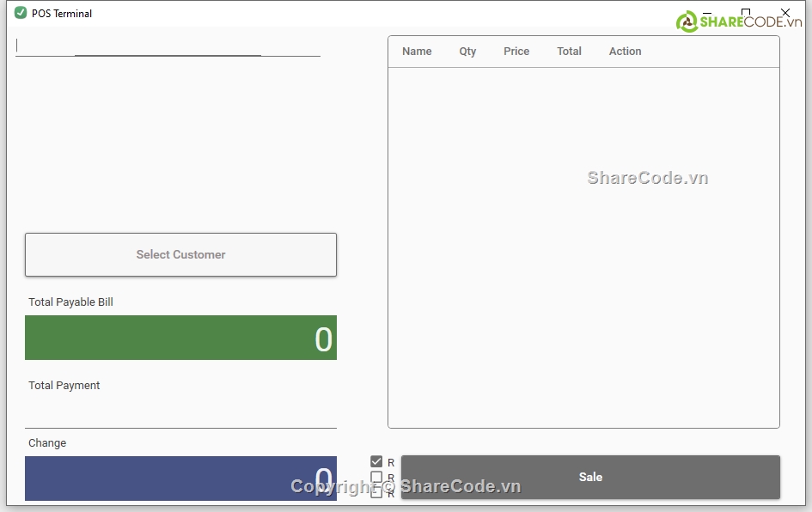Maximize the POS Terminal window
812x512 pixels.
746,13
